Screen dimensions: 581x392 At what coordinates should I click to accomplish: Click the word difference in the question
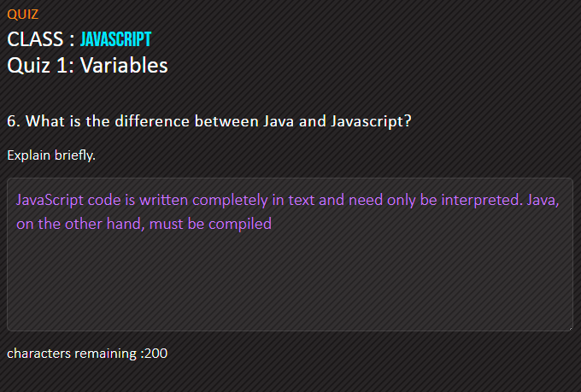(x=152, y=121)
